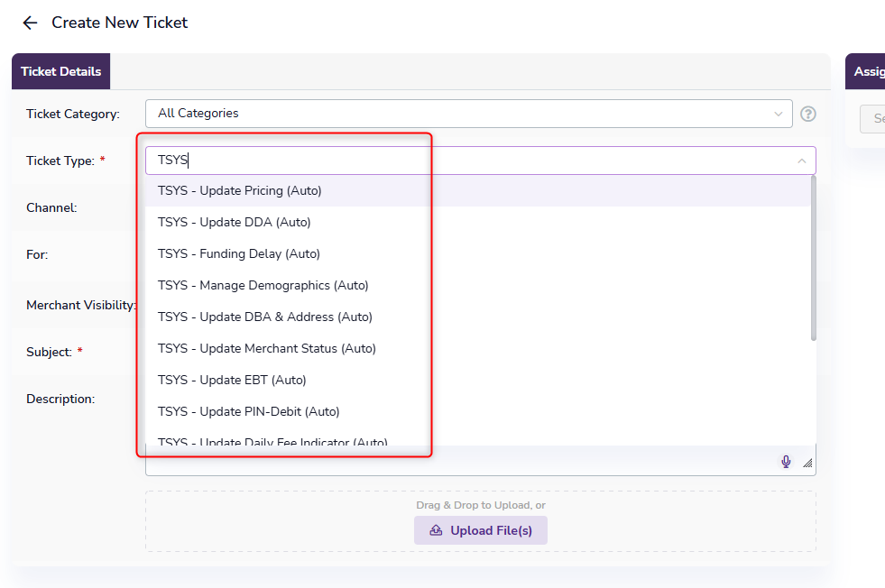The width and height of the screenshot is (885, 588).
Task: Click the Upload File(s) button
Action: [x=481, y=530]
